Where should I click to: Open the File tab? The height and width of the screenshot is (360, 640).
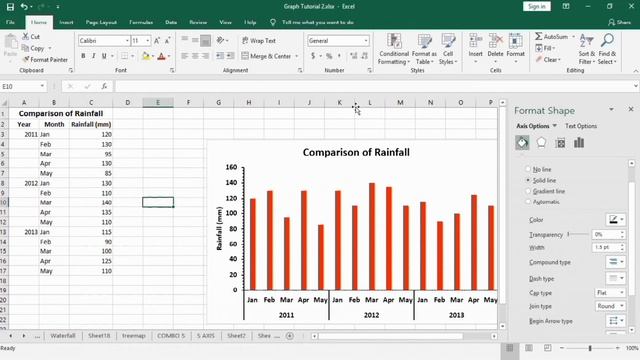click(10, 22)
